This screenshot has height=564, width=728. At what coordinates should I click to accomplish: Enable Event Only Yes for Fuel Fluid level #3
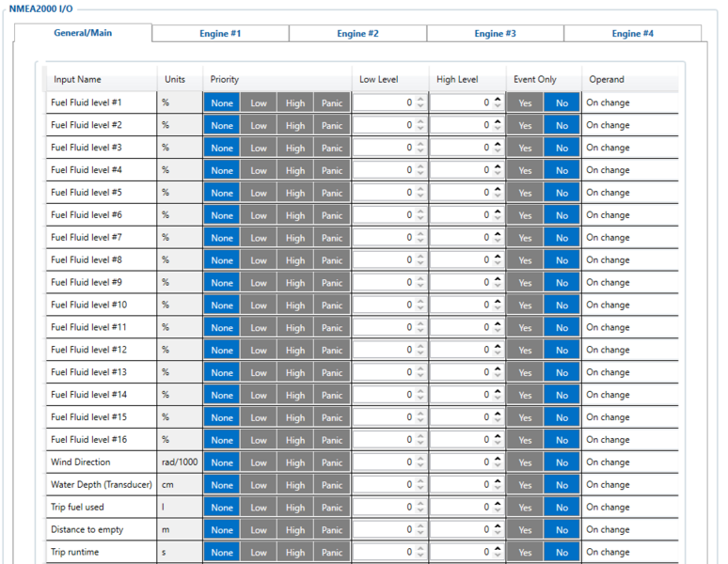tap(525, 149)
